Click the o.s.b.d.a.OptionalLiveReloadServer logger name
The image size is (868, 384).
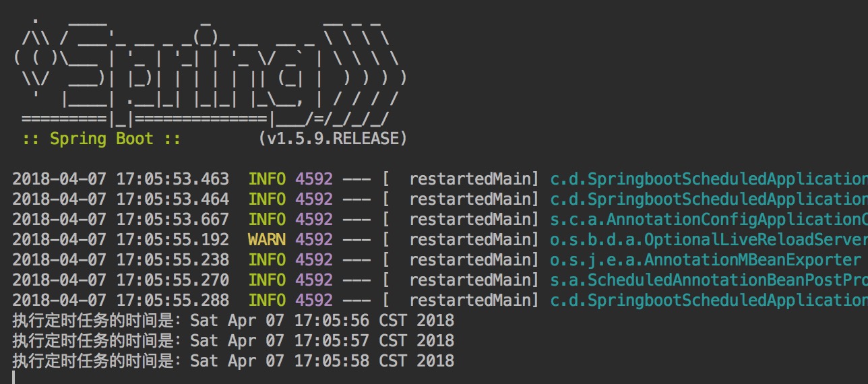709,240
